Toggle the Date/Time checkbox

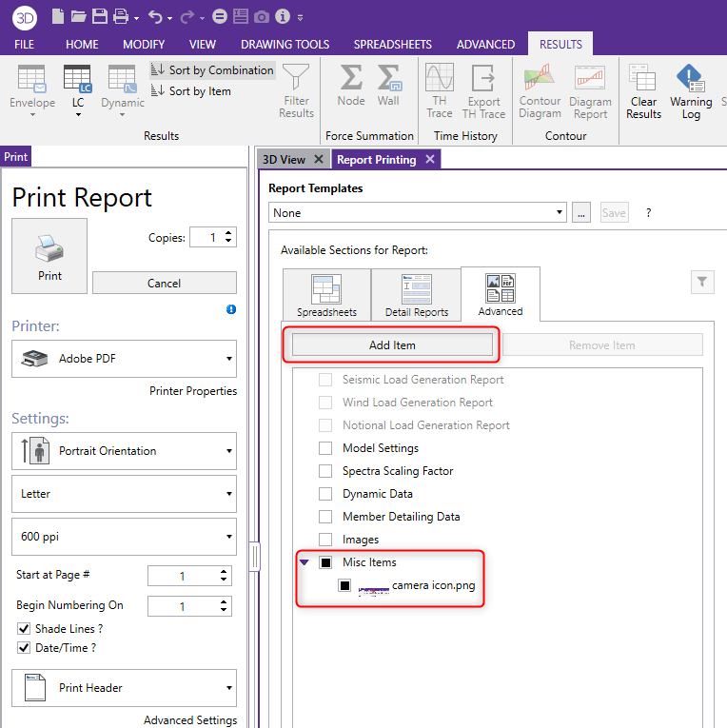coord(24,648)
